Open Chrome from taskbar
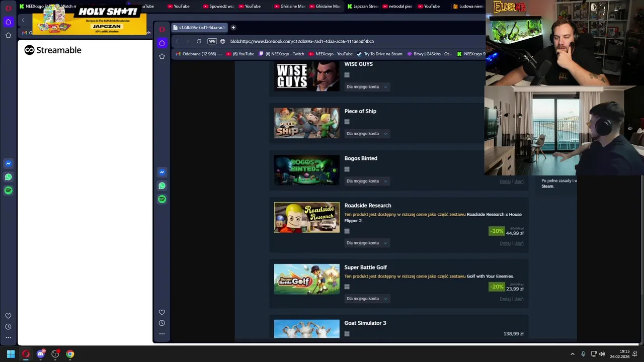The image size is (644, 362). coord(70,354)
